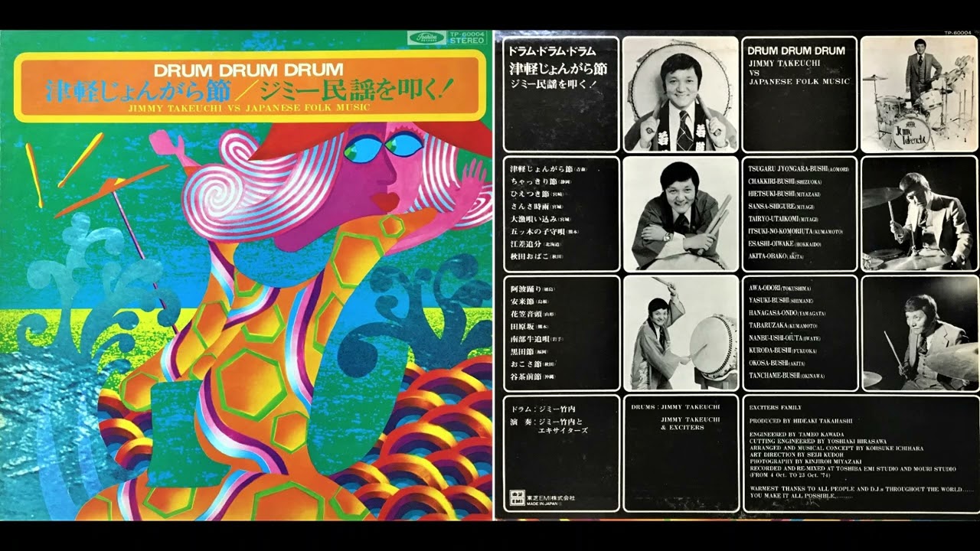Click 'TABARUZAKA' track title

tap(768, 325)
